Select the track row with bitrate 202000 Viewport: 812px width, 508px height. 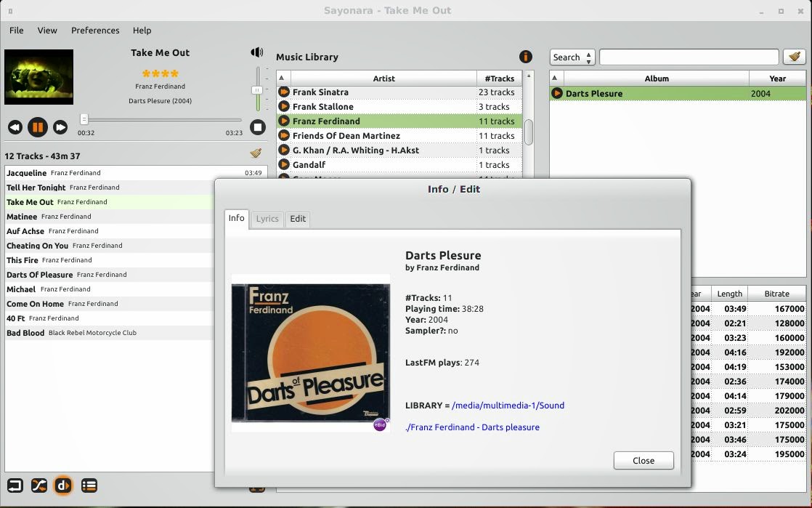748,410
